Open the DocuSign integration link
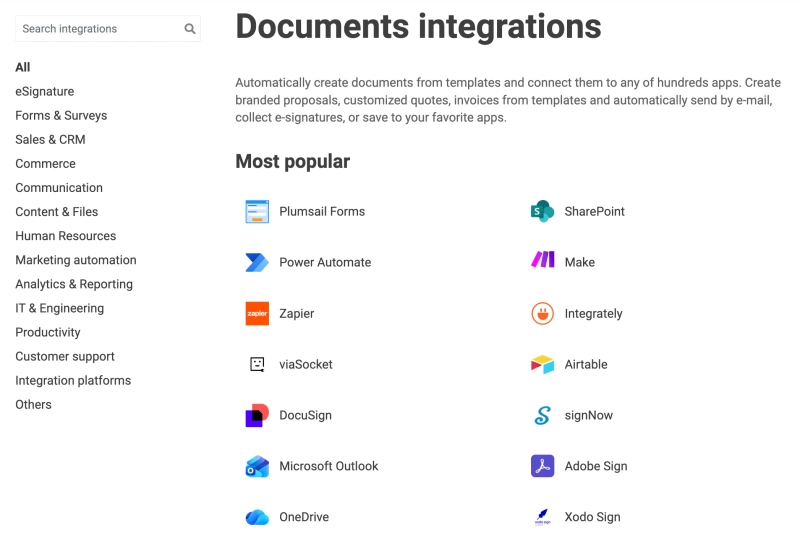Viewport: 800px width, 543px height. [x=305, y=415]
